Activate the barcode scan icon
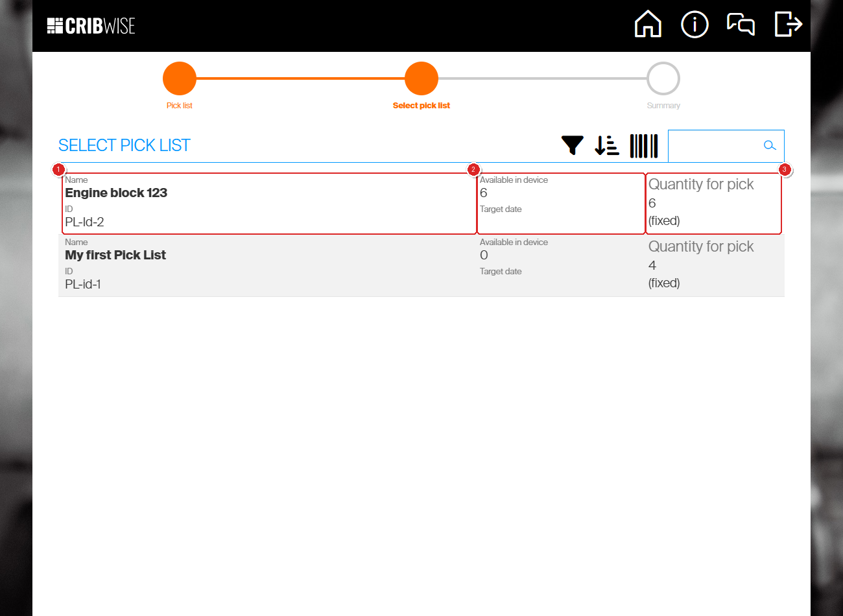Screen dimensions: 843x616 pos(644,146)
